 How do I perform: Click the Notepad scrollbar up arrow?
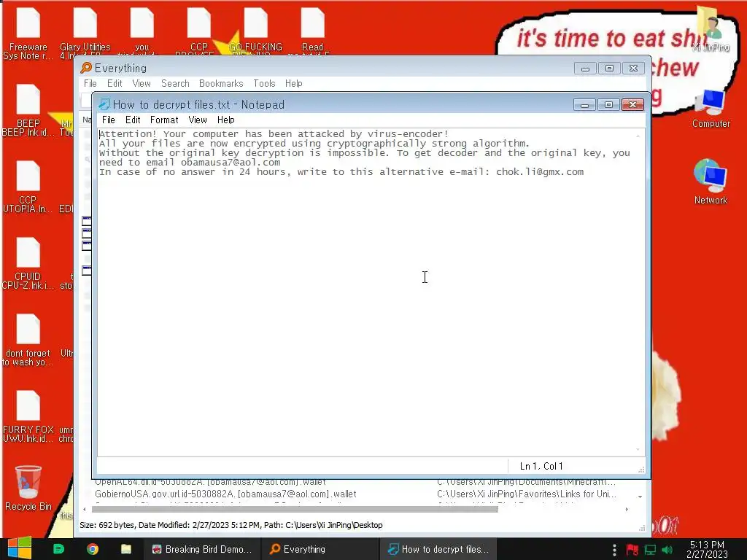(638, 136)
